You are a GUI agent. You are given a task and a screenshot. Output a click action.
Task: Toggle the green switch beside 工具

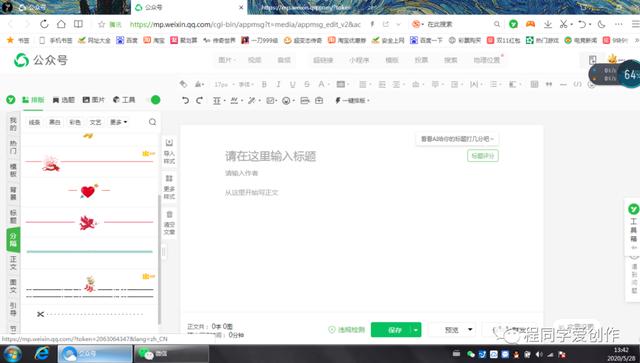[156, 100]
